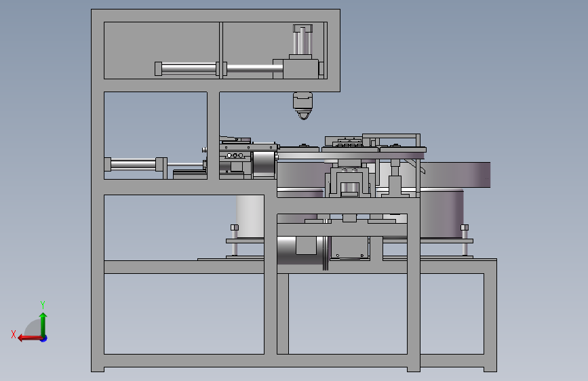Click the blue Z axis dot of the triad
The height and width of the screenshot is (381, 588).
click(44, 338)
